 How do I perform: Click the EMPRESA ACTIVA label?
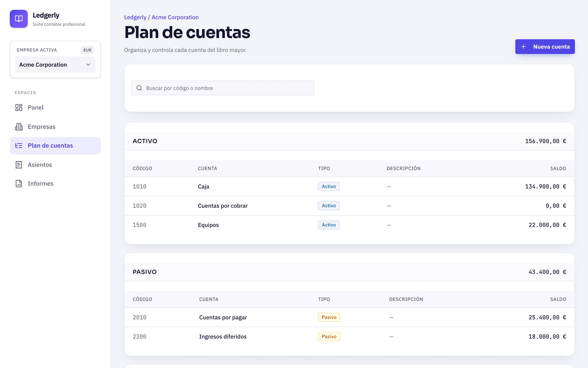pyautogui.click(x=37, y=50)
